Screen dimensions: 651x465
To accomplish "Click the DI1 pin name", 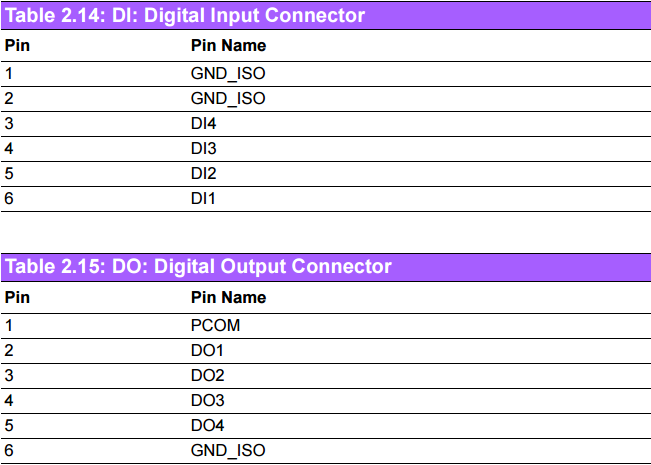I will tap(203, 199).
